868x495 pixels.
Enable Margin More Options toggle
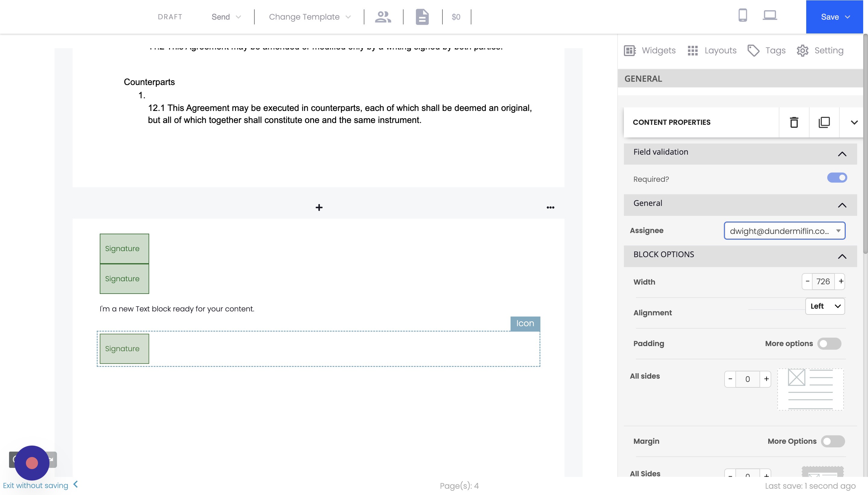[833, 441]
